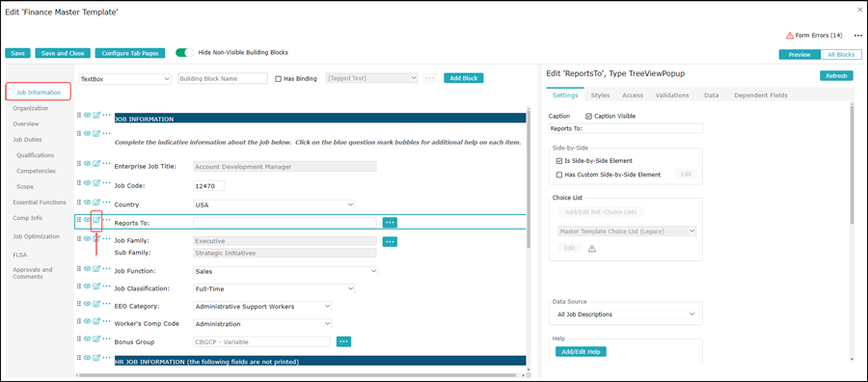Open the Dependent Fields tab

tap(761, 95)
